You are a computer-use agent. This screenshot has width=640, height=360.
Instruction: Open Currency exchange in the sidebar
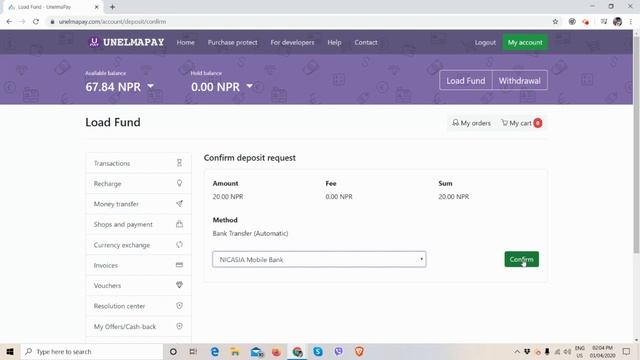tap(138, 245)
